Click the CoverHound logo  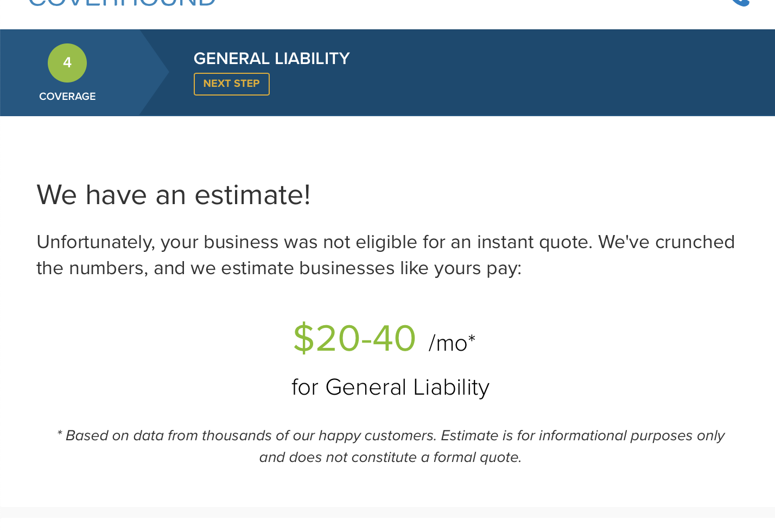(122, 3)
